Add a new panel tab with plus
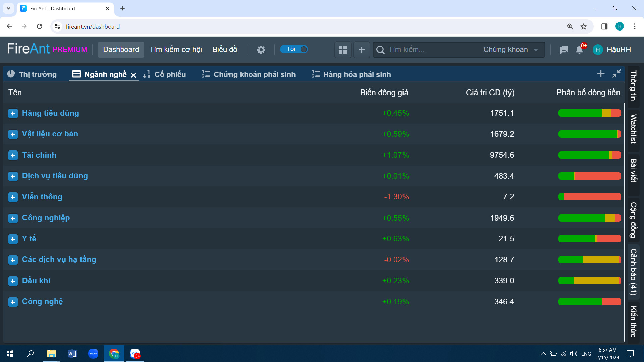This screenshot has height=362, width=644. coord(601,74)
